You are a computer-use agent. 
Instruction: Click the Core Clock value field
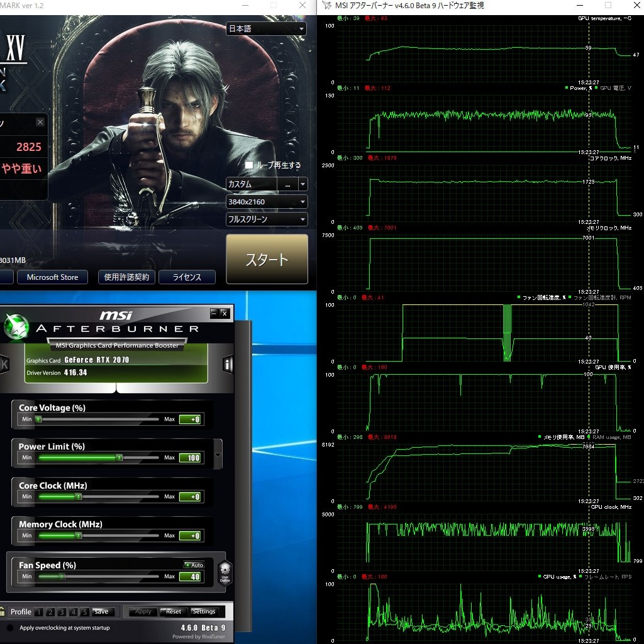click(190, 497)
